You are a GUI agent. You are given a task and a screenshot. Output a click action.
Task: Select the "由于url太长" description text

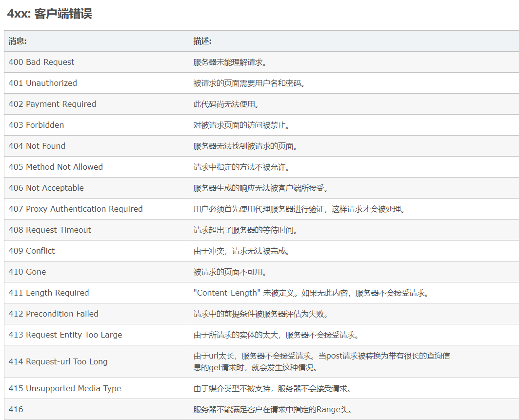(321, 361)
